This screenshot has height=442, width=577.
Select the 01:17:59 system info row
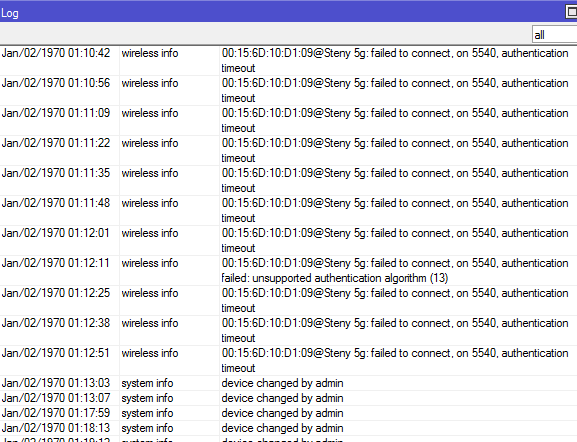288,413
